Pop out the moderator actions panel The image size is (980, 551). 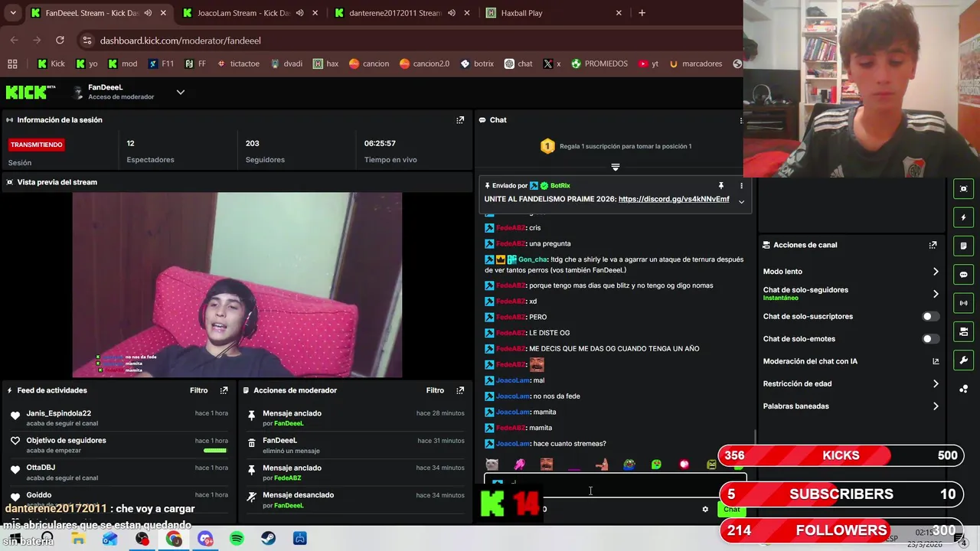click(460, 390)
